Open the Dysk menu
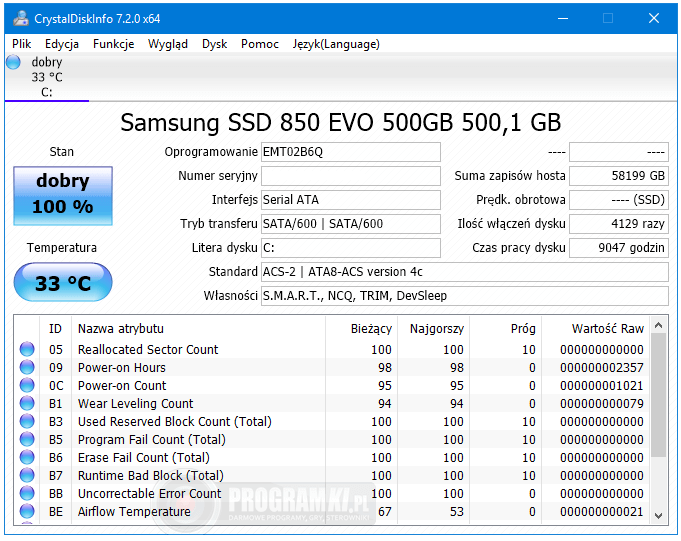Screen dimensions: 681x541 point(215,44)
